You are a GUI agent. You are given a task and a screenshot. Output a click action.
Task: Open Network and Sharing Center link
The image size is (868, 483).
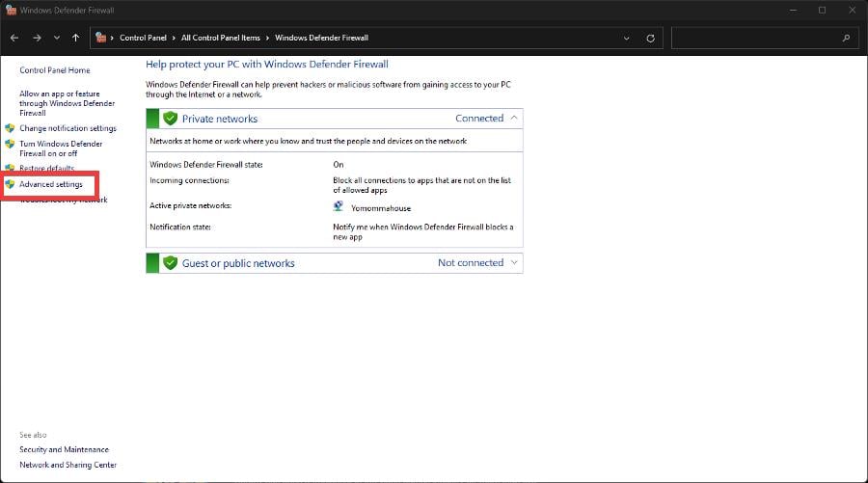tap(68, 465)
